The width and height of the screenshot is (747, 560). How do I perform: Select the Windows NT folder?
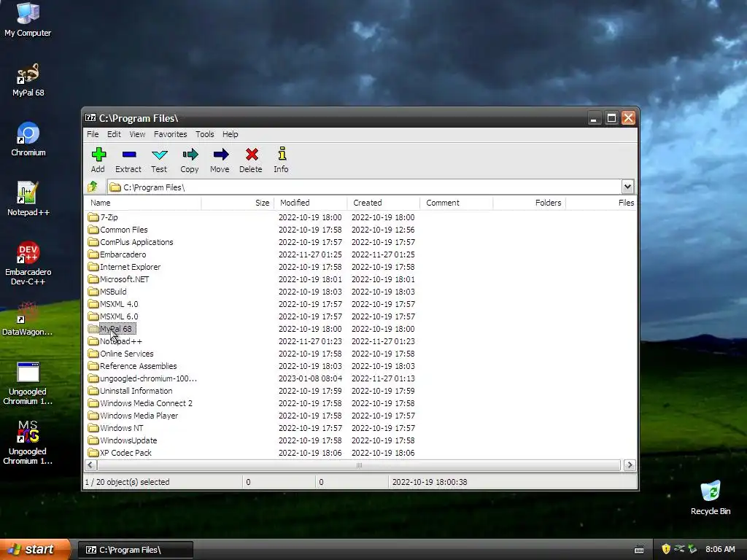(122, 427)
